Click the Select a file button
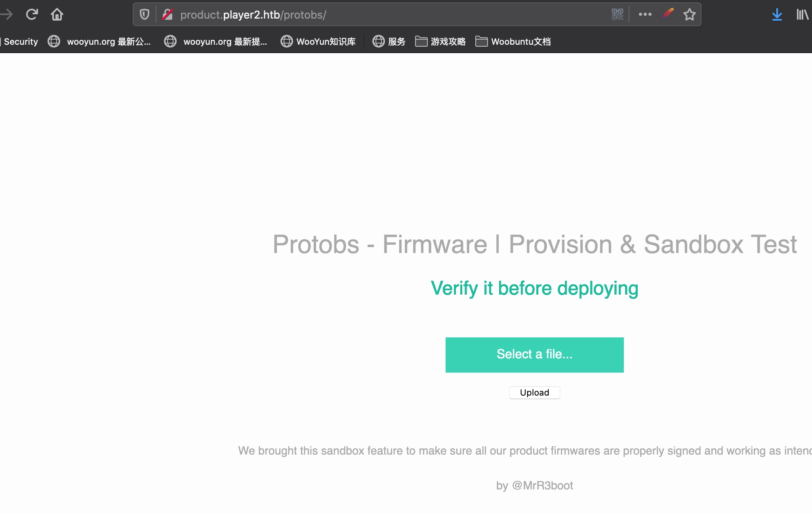This screenshot has height=514, width=812. (534, 354)
